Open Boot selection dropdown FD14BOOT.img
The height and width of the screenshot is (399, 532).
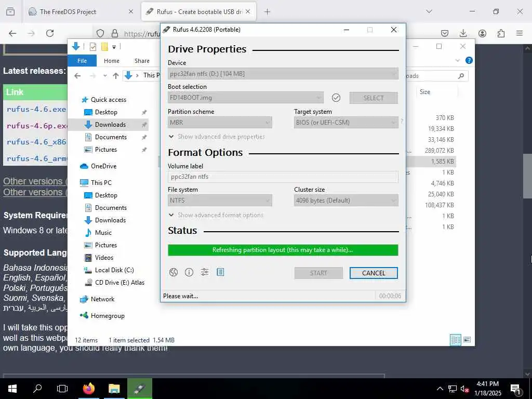click(x=246, y=98)
